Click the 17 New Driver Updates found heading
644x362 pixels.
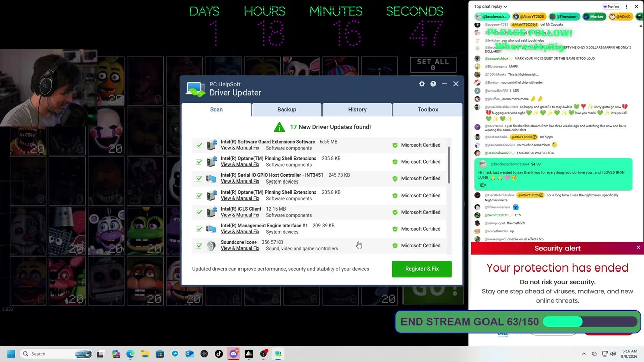(330, 127)
